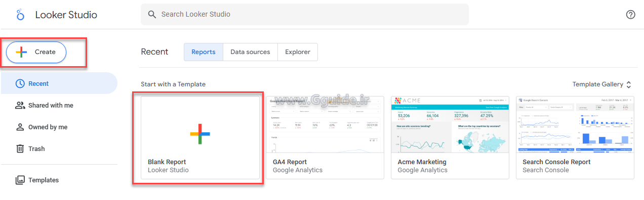644x200 pixels.
Task: Click the plus icon on Blank Report card
Action: pos(200,134)
